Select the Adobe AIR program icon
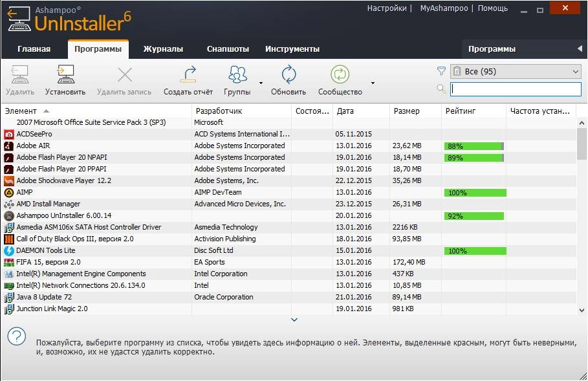The height and width of the screenshot is (381, 588). click(x=8, y=146)
